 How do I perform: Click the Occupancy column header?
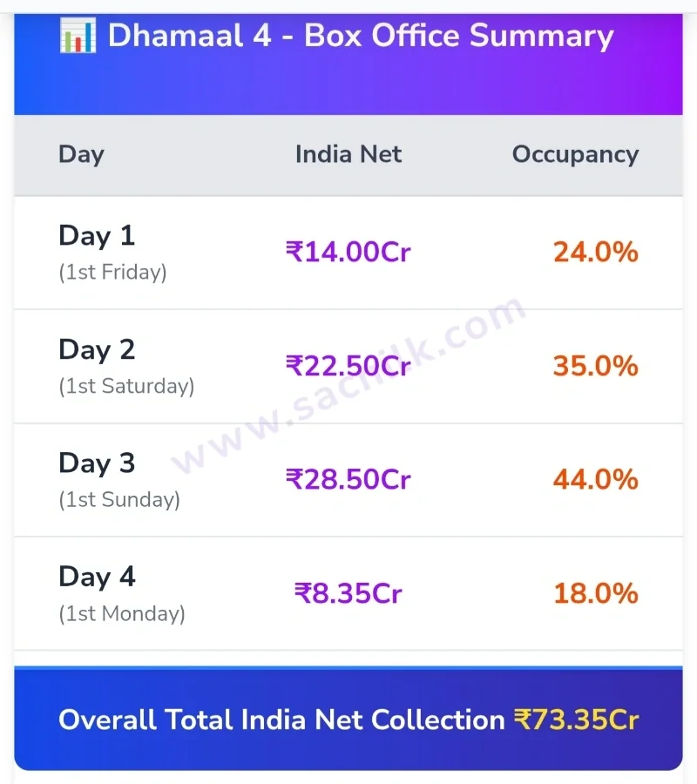click(575, 154)
